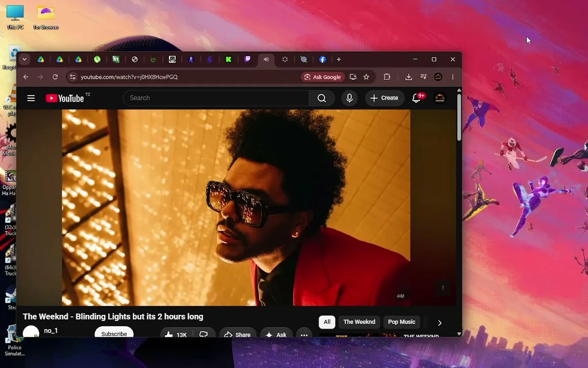
Task: Open site information icon in address bar
Action: (x=73, y=77)
